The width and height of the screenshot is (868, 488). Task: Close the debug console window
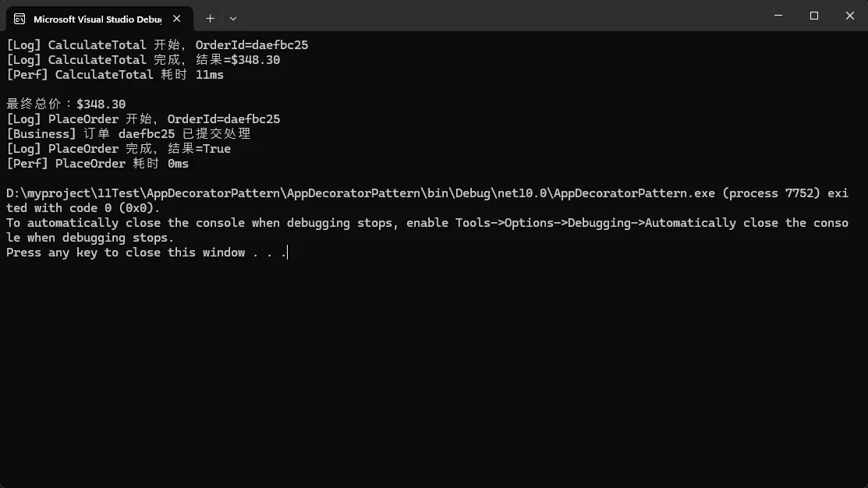pyautogui.click(x=849, y=16)
